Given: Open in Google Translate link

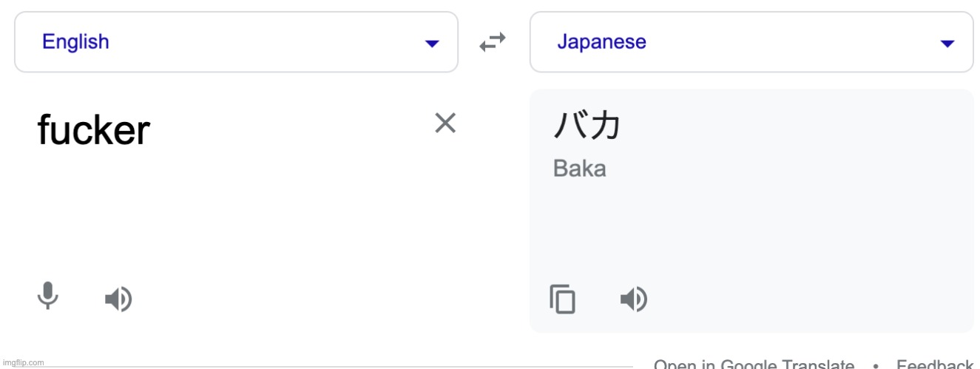Looking at the screenshot, I should (754, 365).
